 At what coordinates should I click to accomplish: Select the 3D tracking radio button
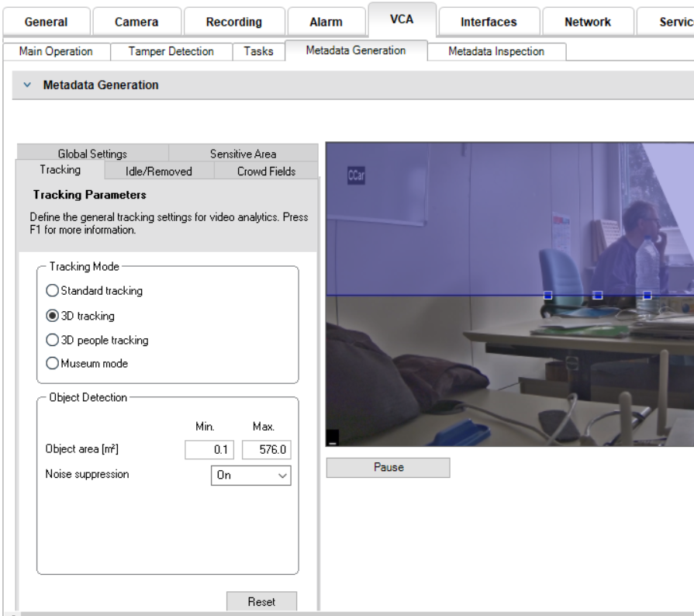[53, 316]
